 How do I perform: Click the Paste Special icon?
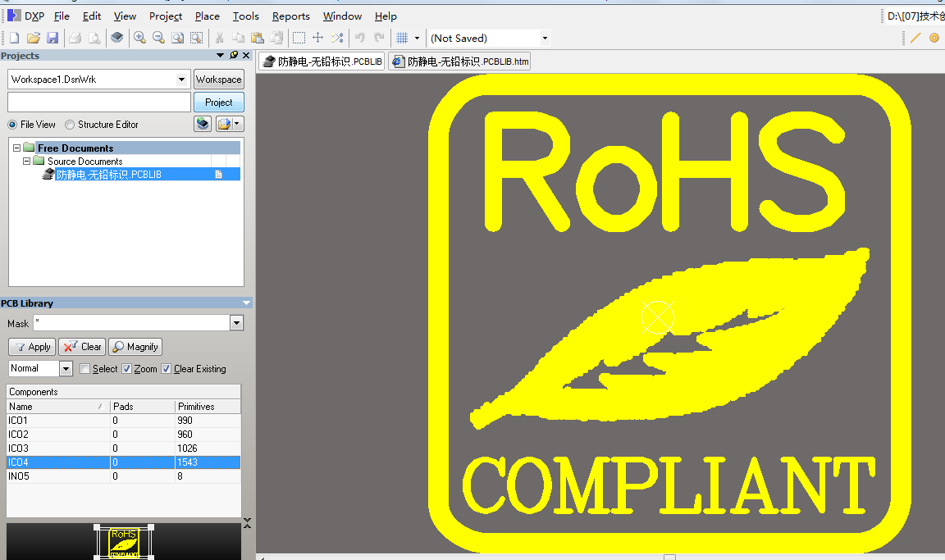coord(276,38)
